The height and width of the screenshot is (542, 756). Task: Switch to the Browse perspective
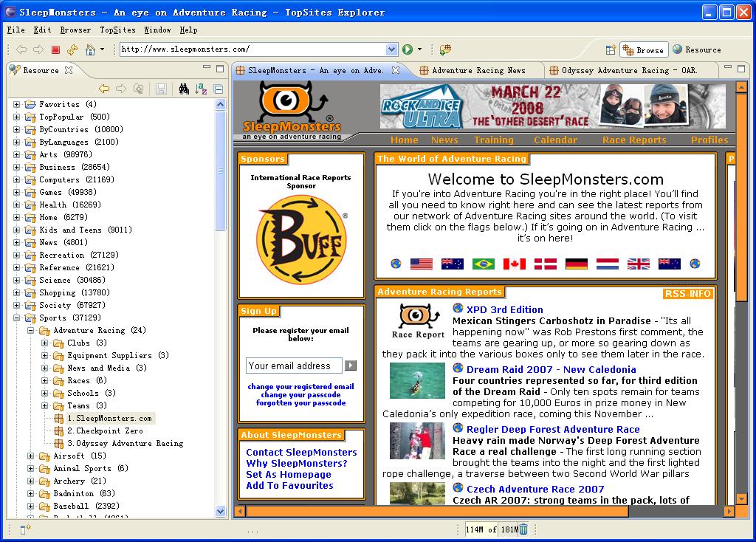(x=644, y=49)
